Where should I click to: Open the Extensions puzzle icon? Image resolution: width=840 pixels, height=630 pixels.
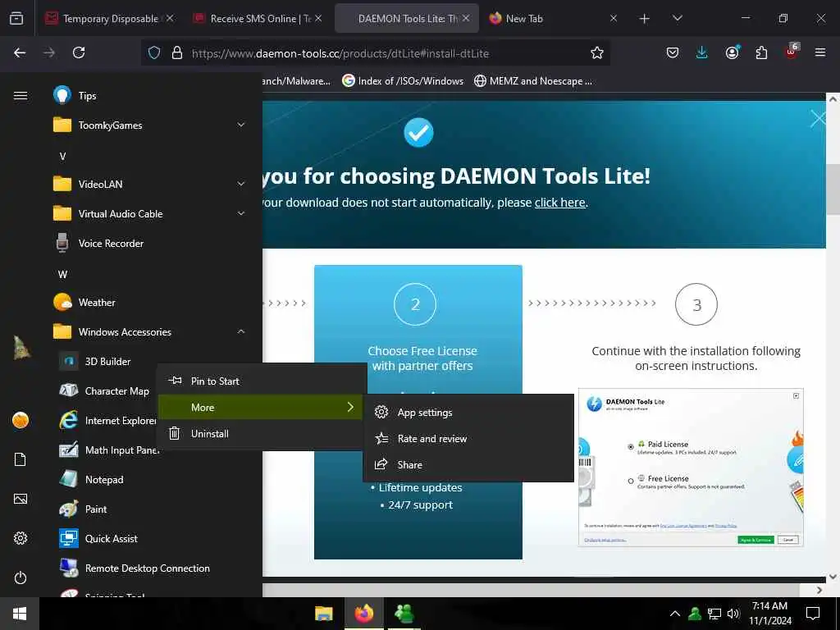(x=761, y=52)
